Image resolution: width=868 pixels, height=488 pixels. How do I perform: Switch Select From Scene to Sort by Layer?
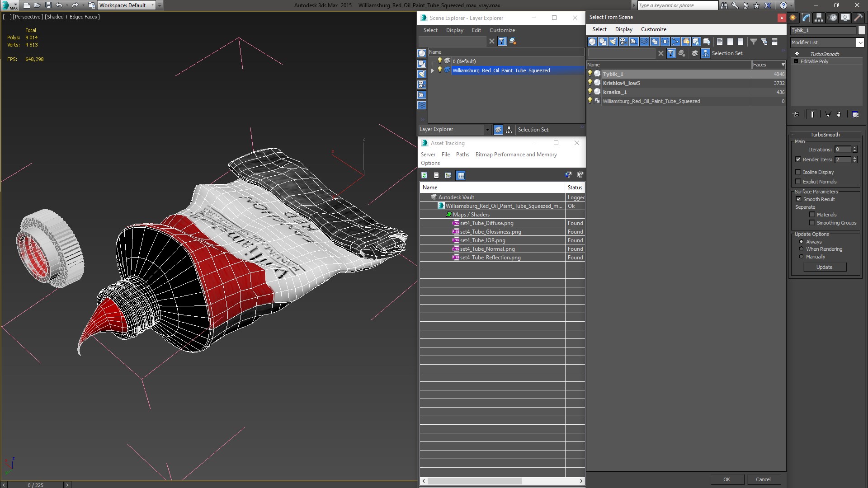coord(695,53)
